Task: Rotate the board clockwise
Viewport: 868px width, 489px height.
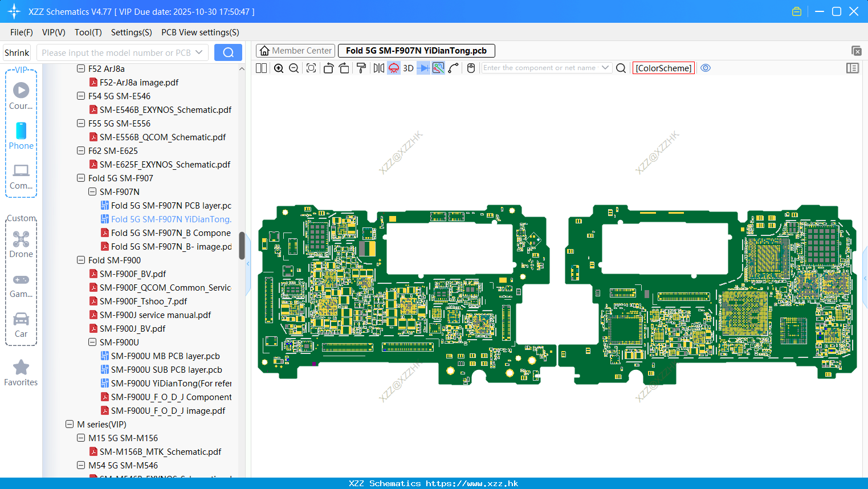Action: [344, 68]
